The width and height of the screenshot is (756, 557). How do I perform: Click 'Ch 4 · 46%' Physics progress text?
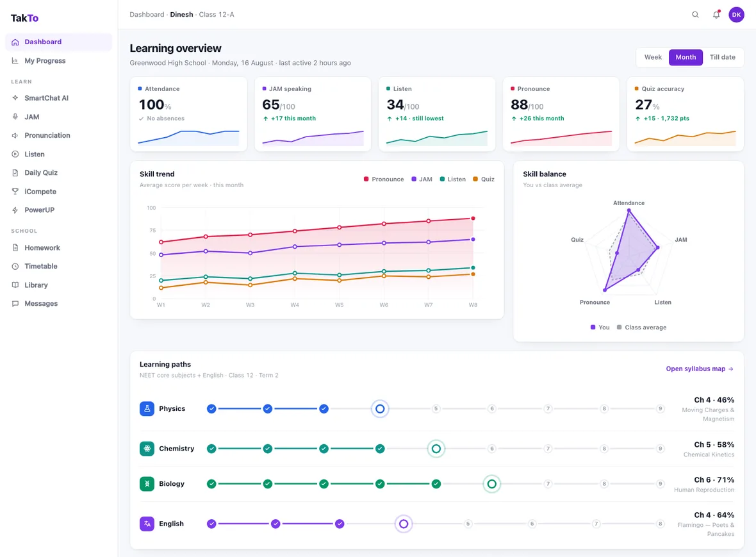(714, 400)
